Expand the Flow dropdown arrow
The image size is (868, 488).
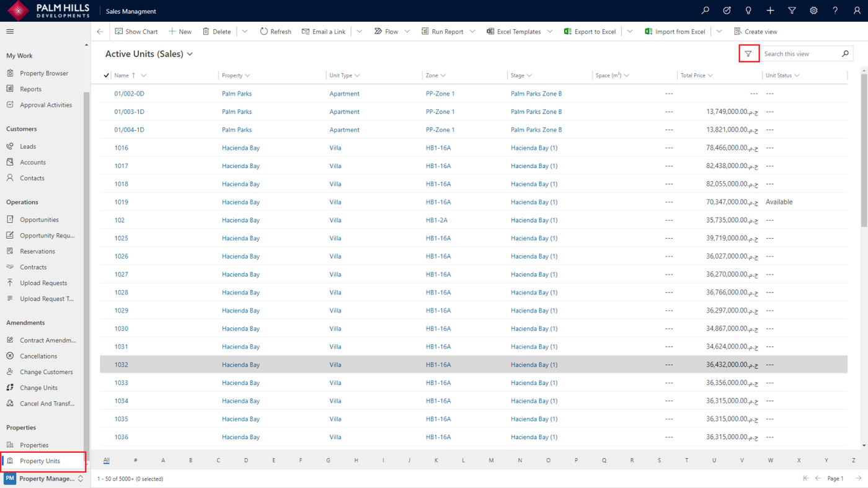coord(407,32)
